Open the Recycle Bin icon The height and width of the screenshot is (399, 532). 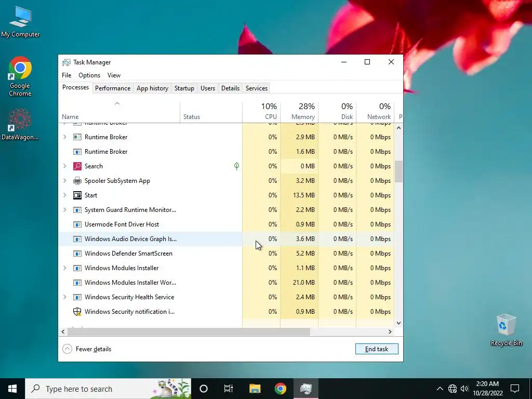[x=506, y=330]
